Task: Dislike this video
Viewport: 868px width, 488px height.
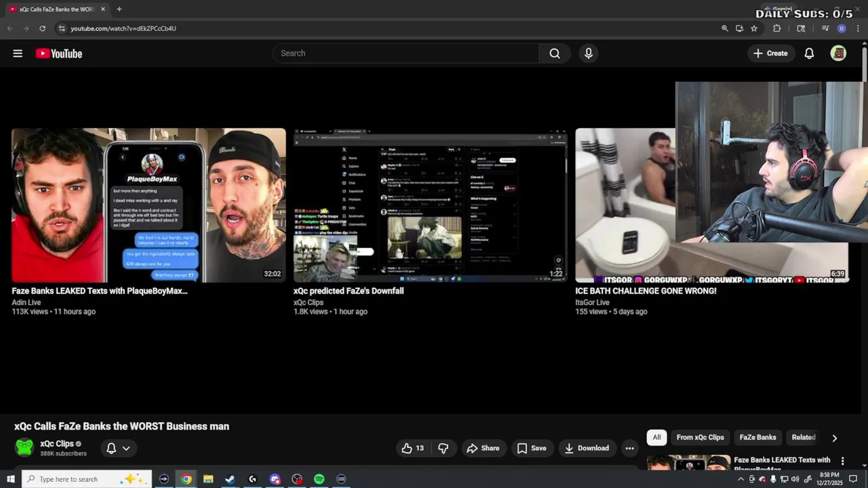Action: tap(443, 448)
